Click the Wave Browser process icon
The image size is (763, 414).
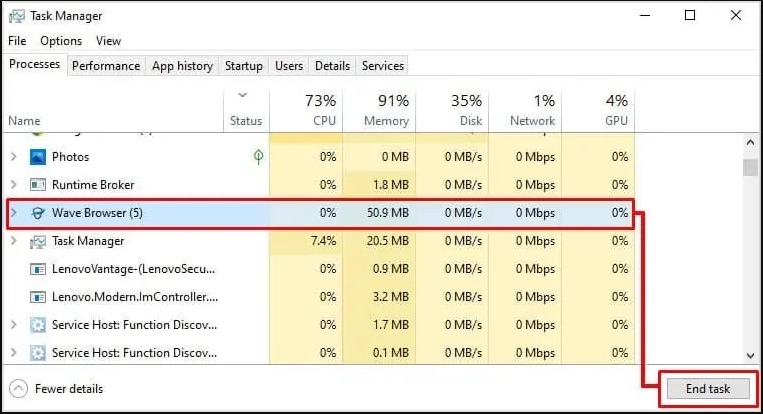pos(38,213)
